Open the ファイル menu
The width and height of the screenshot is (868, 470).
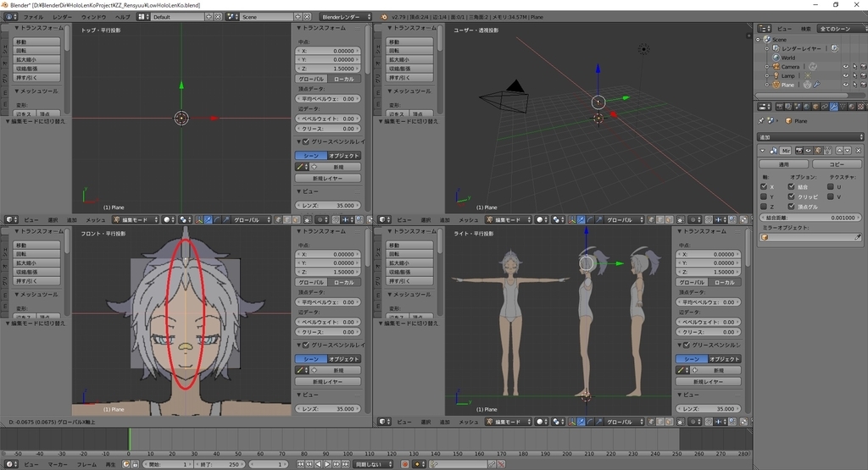(x=33, y=17)
